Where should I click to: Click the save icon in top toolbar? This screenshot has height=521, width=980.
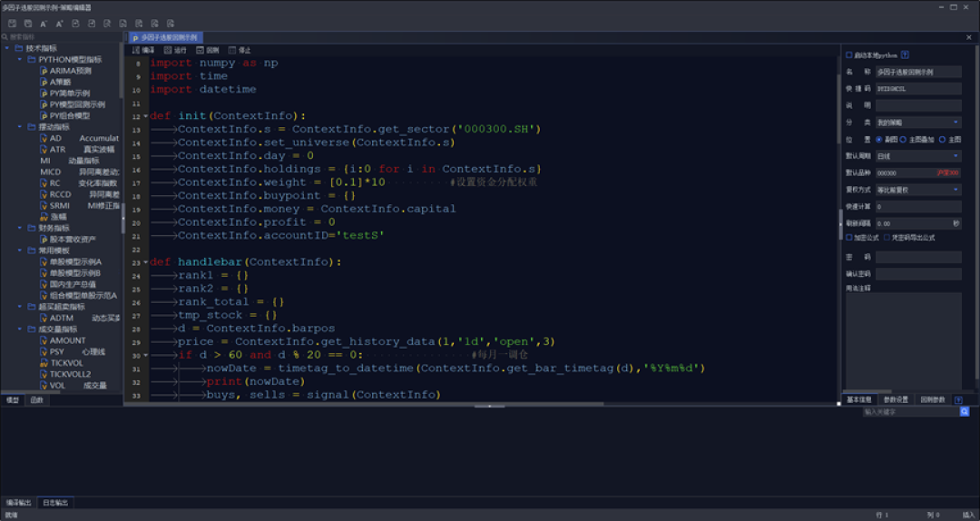click(x=13, y=24)
